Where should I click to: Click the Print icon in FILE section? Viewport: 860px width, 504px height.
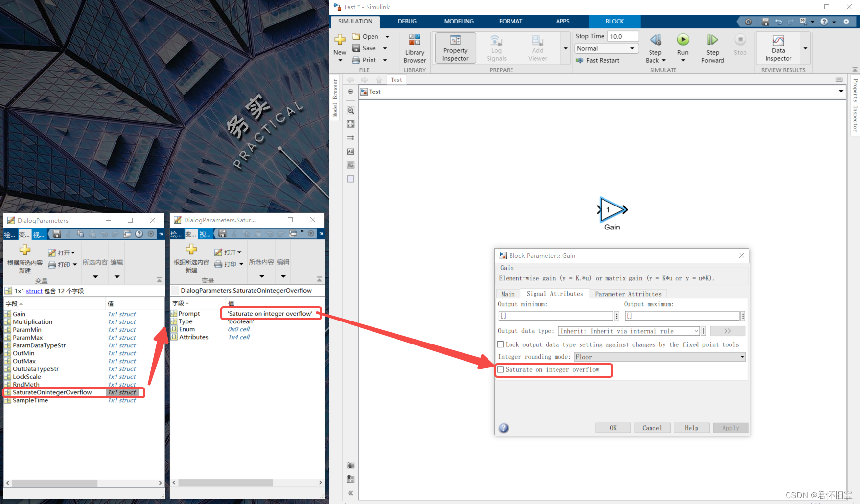(x=356, y=60)
